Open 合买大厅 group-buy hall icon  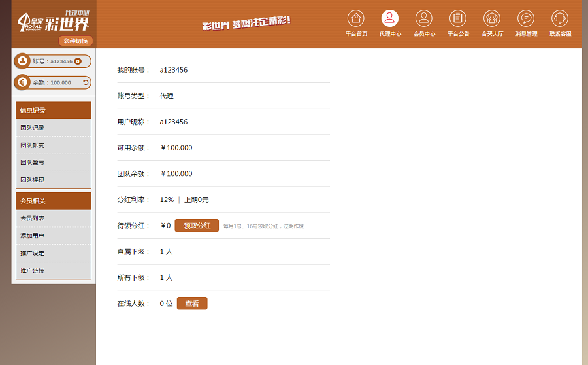click(x=492, y=18)
